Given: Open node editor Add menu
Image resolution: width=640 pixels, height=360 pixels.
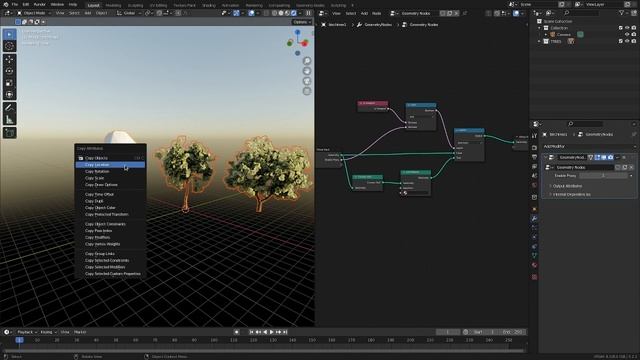Looking at the screenshot, I should click(x=364, y=13).
